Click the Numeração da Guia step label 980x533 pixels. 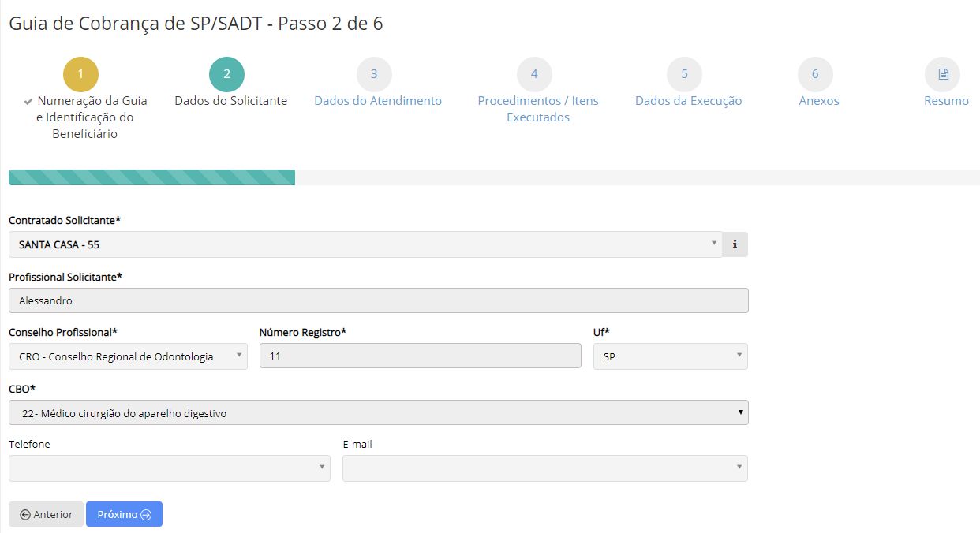coord(85,117)
